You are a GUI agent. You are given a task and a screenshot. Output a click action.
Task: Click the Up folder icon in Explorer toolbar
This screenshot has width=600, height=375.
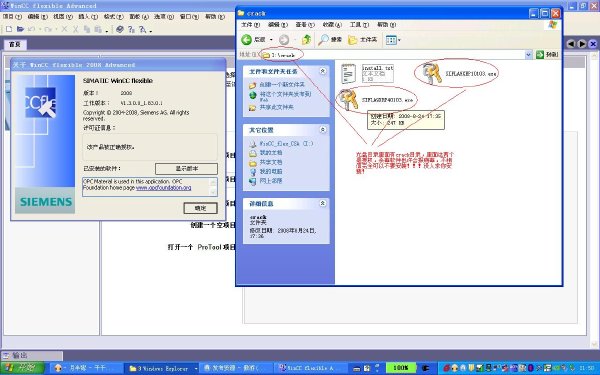coord(306,39)
